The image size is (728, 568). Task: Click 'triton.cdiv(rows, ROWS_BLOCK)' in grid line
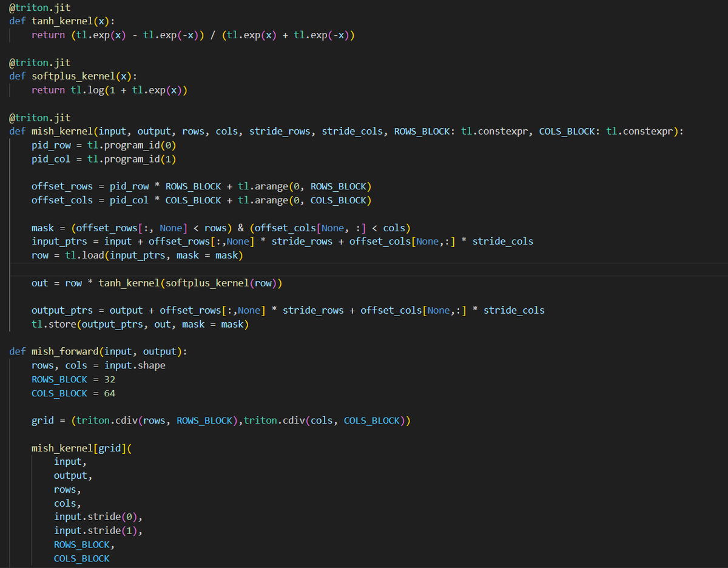tap(157, 421)
